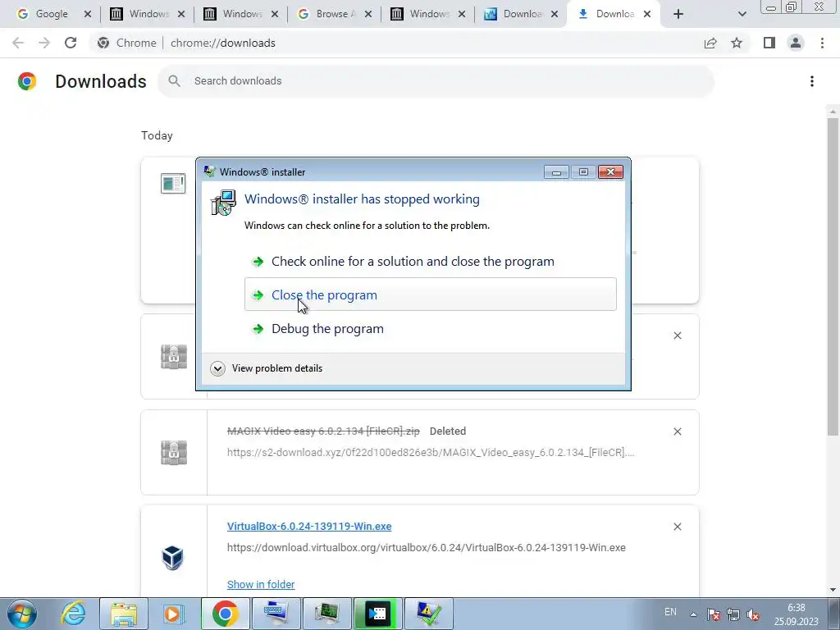Choose Debug the program

click(430, 328)
